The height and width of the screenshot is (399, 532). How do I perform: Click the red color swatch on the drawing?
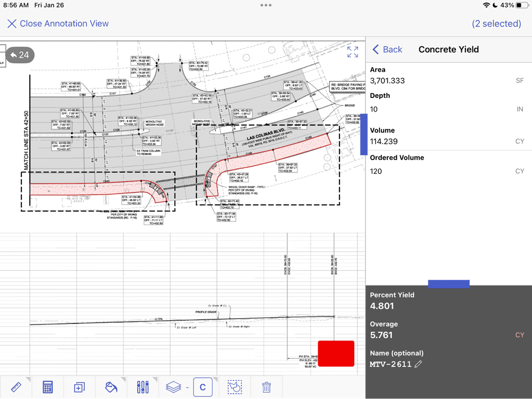click(336, 353)
